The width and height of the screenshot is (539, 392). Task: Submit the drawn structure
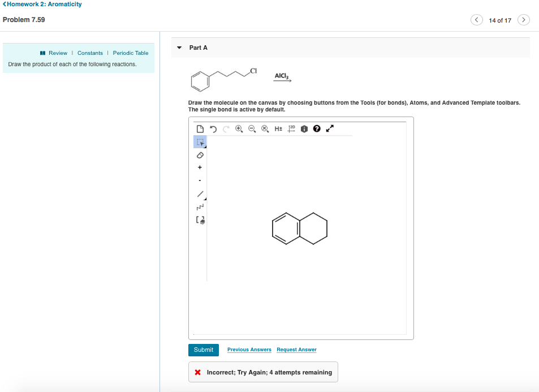[203, 350]
